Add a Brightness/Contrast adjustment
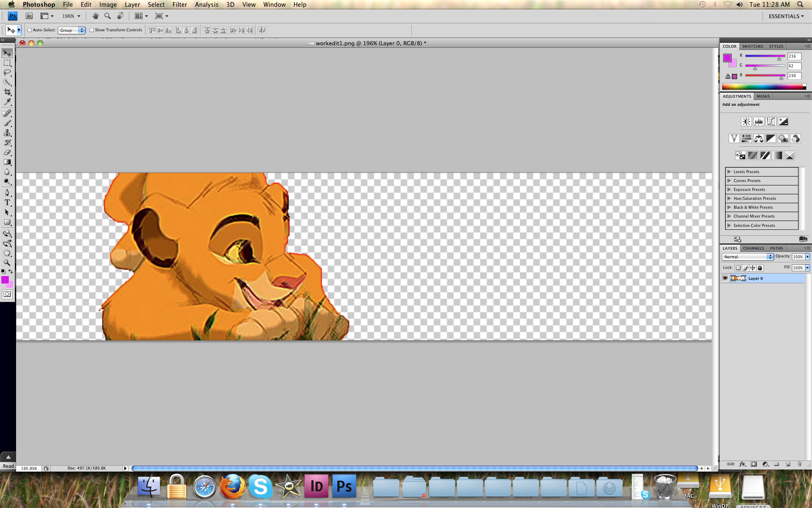812x508 pixels. pyautogui.click(x=746, y=122)
